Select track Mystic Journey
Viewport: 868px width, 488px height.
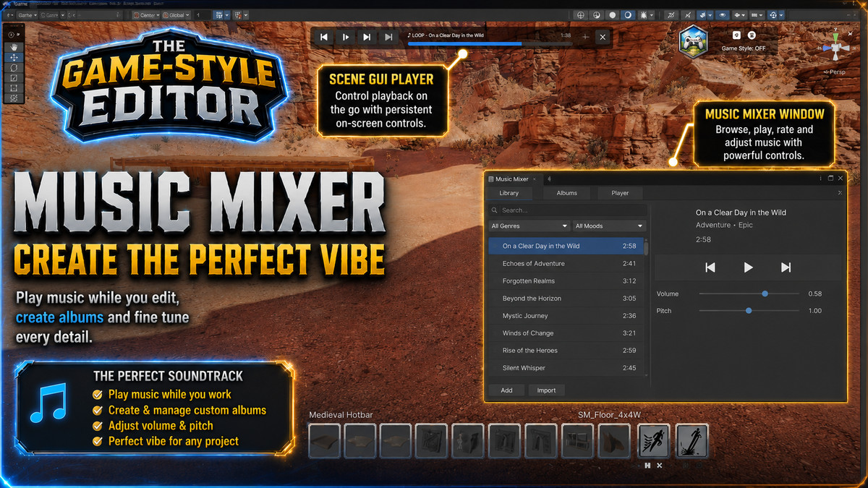[x=565, y=315]
